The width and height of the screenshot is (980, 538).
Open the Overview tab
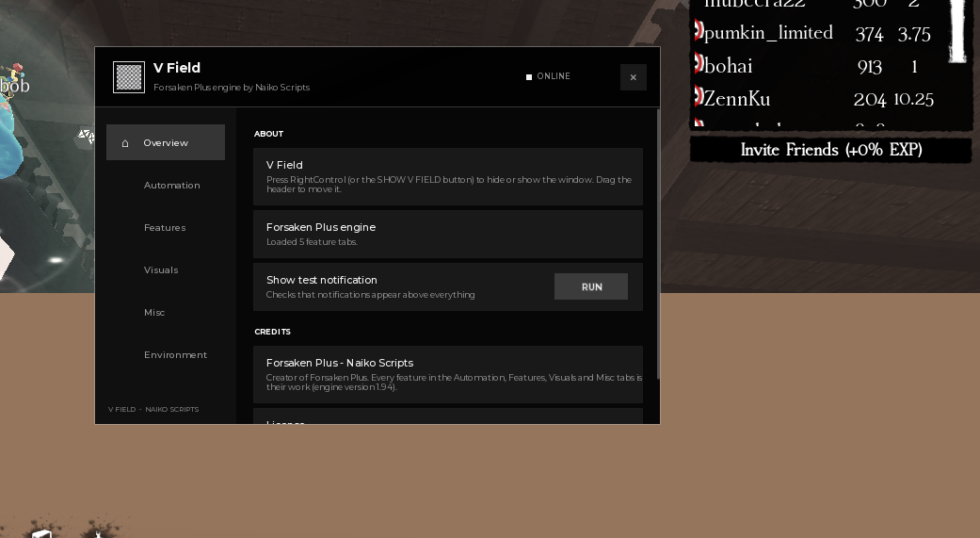click(166, 142)
